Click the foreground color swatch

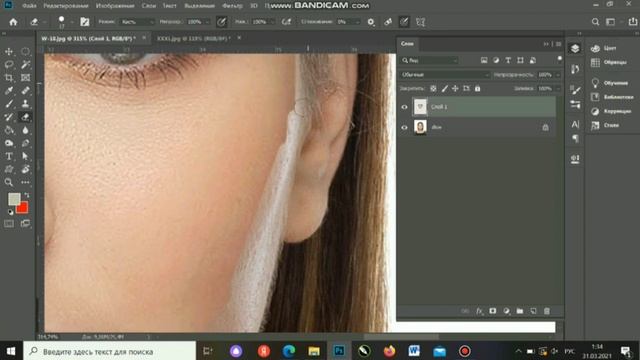[14, 199]
